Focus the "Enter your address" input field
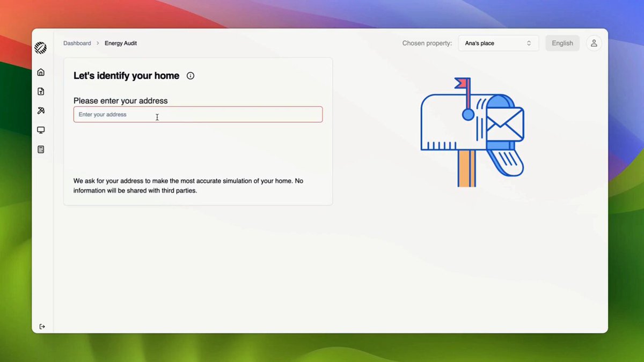The height and width of the screenshot is (362, 644). click(x=198, y=114)
